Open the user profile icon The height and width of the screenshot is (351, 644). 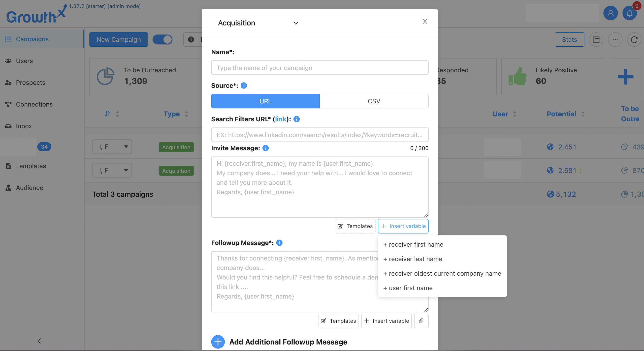pos(610,13)
